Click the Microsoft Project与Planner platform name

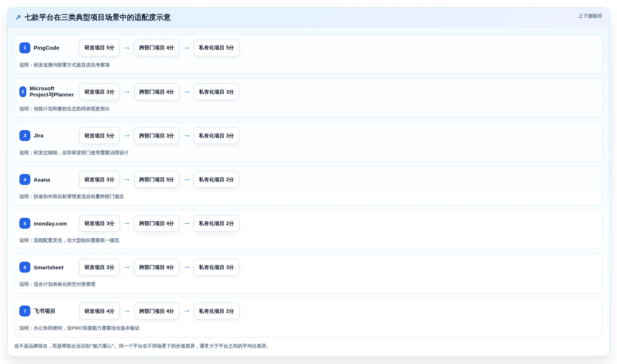tap(52, 92)
